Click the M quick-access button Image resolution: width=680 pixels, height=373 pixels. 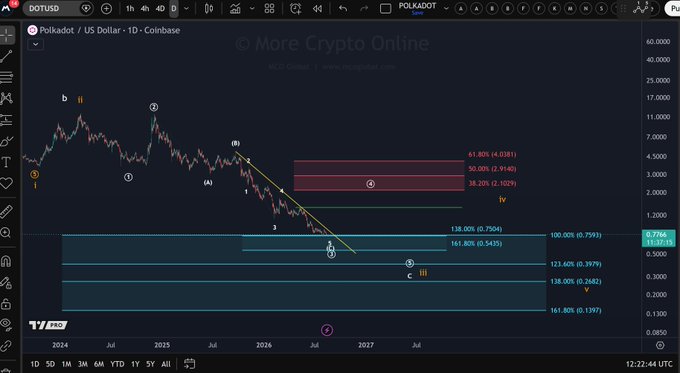(x=570, y=8)
